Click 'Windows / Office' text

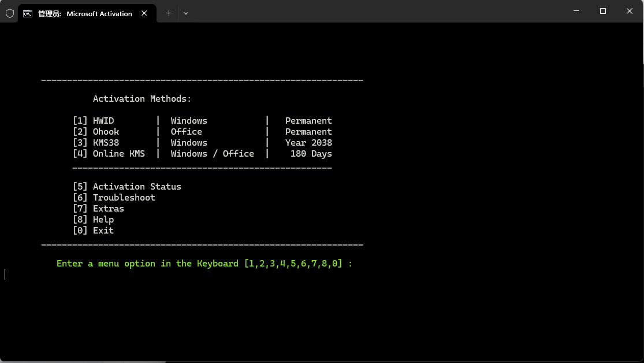[x=213, y=154]
